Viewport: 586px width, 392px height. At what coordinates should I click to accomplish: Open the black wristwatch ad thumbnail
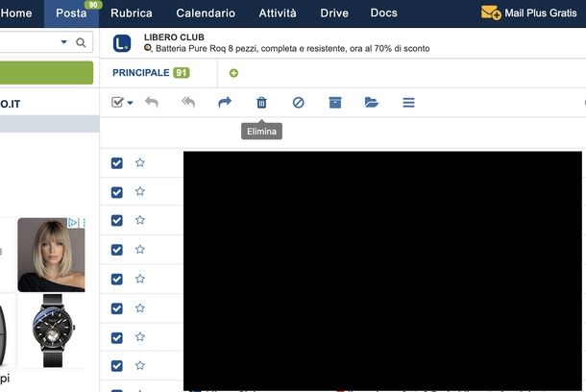tap(52, 331)
